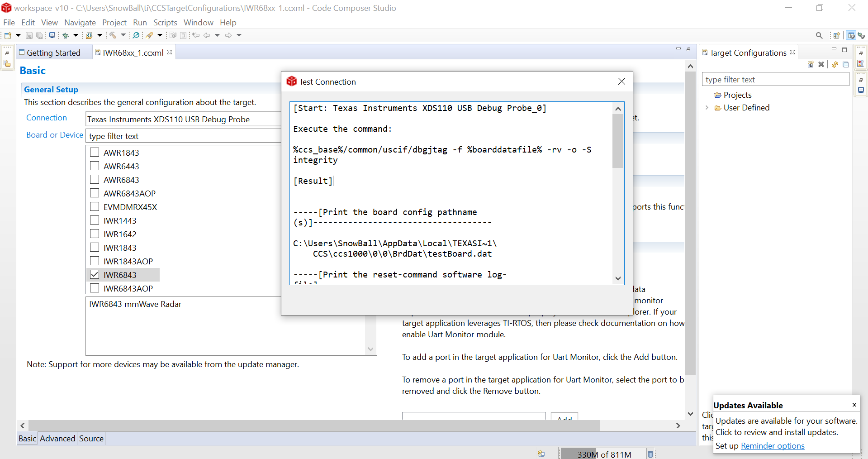
Task: Close the Test Connection dialog
Action: coord(621,81)
